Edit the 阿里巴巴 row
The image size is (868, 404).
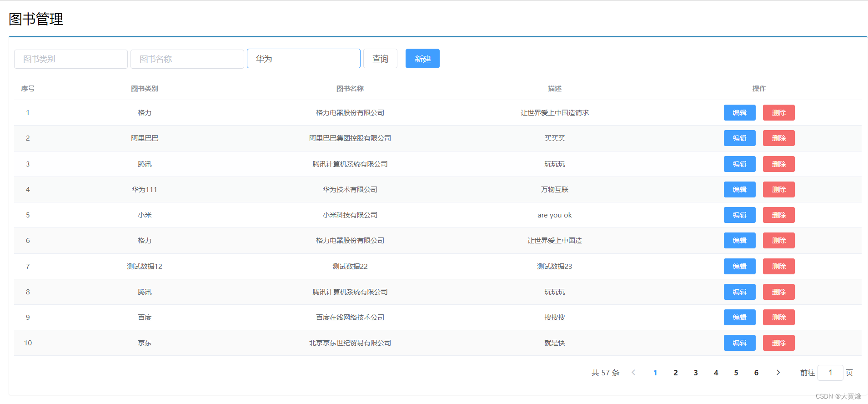pyautogui.click(x=739, y=138)
